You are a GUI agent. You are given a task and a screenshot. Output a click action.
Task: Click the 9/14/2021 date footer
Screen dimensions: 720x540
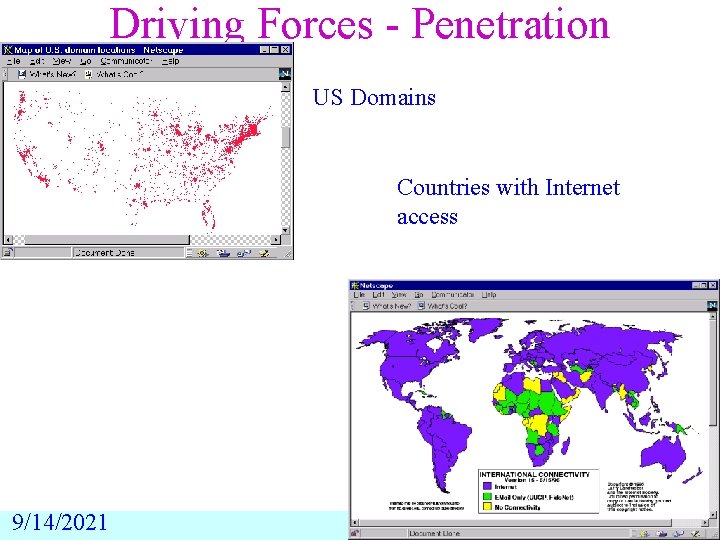59,523
